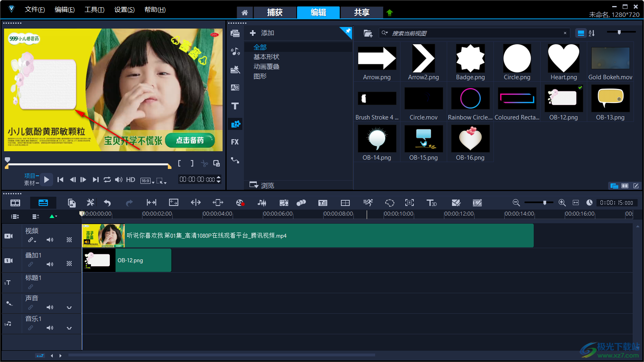The width and height of the screenshot is (644, 362).
Task: Open the Motion Tracking running-man icon
Action: point(368,202)
